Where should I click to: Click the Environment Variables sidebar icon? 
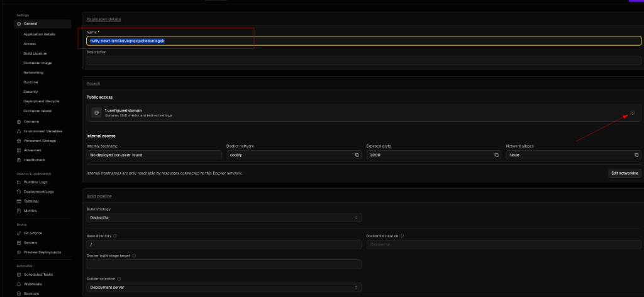[19, 131]
